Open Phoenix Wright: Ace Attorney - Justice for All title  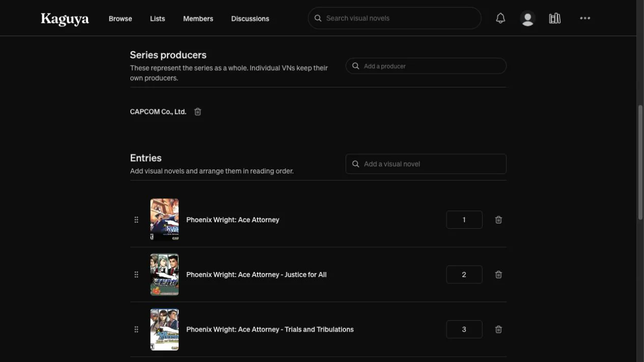pyautogui.click(x=257, y=275)
